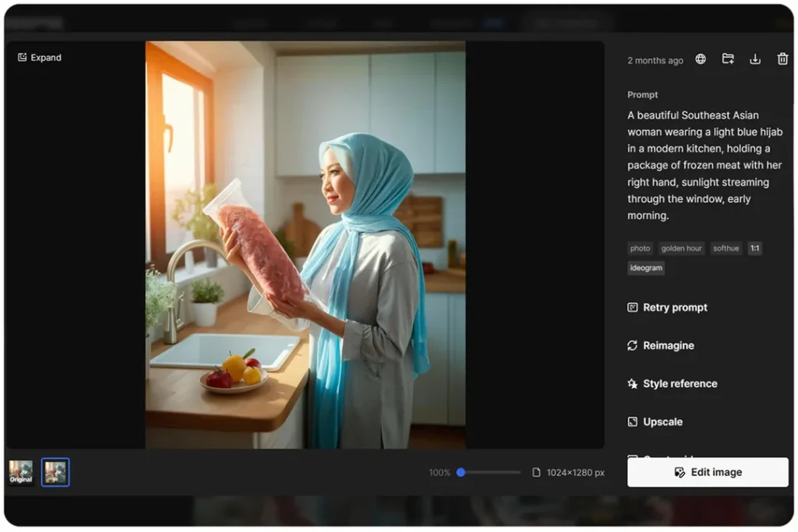Click the '100%' zoom value
798x532 pixels.
440,473
